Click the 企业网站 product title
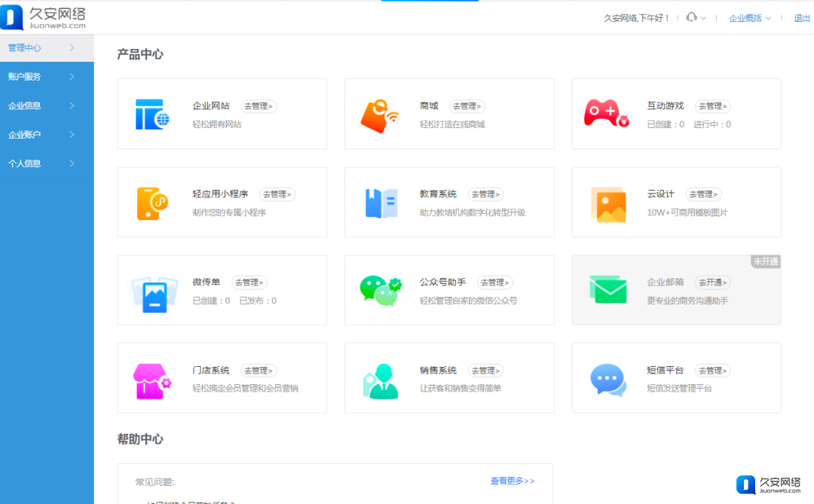The height and width of the screenshot is (504, 814). pyautogui.click(x=211, y=106)
